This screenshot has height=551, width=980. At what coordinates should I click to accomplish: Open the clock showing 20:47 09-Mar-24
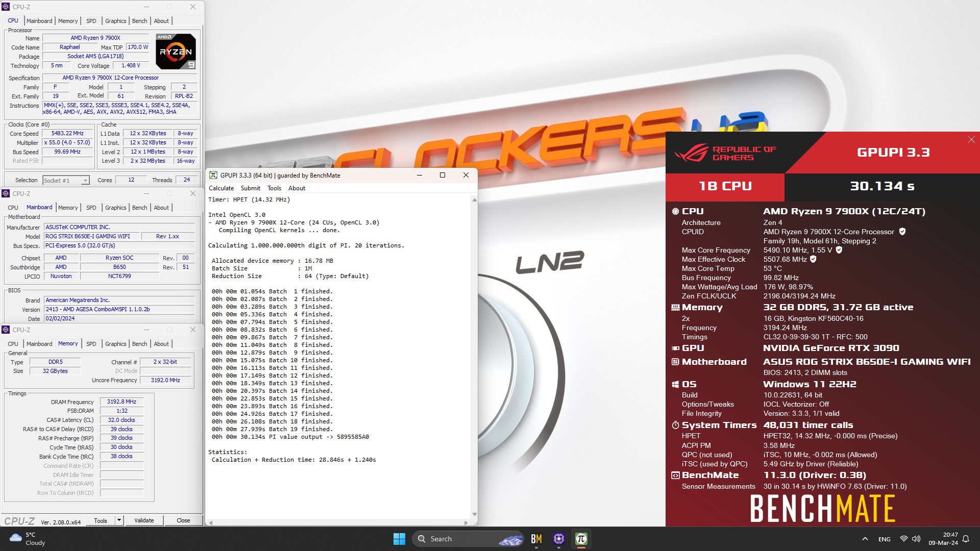coord(943,539)
